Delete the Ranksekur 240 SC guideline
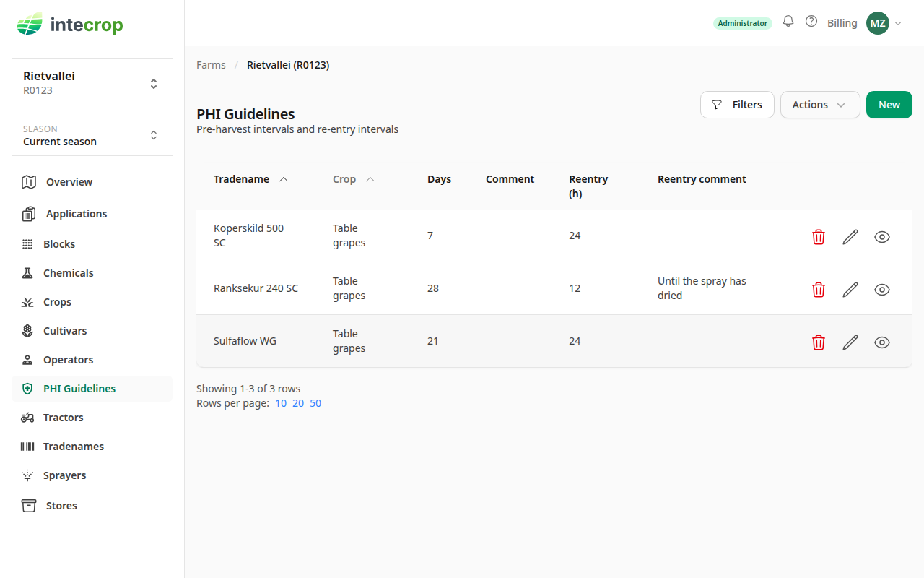Screen dimensions: 924x578 (819, 290)
